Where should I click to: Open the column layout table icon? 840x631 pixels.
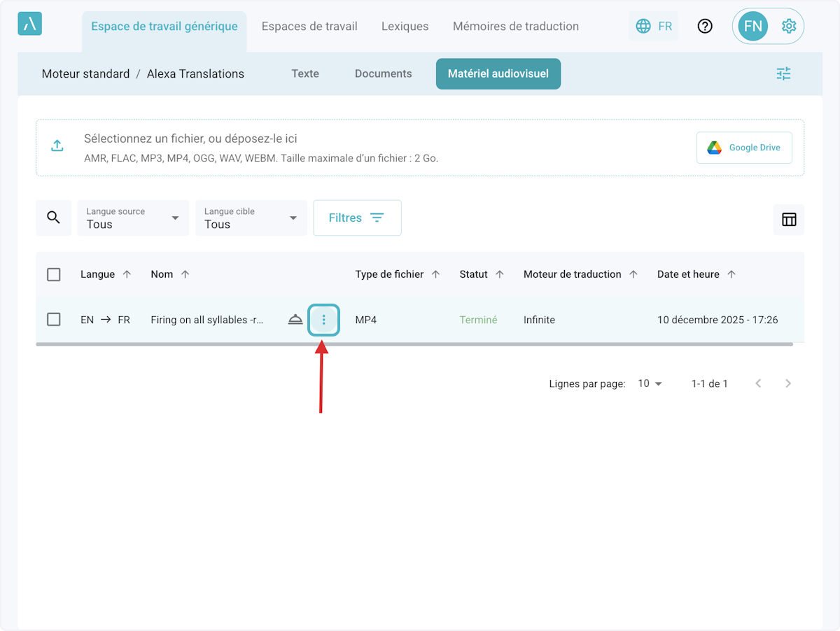789,219
